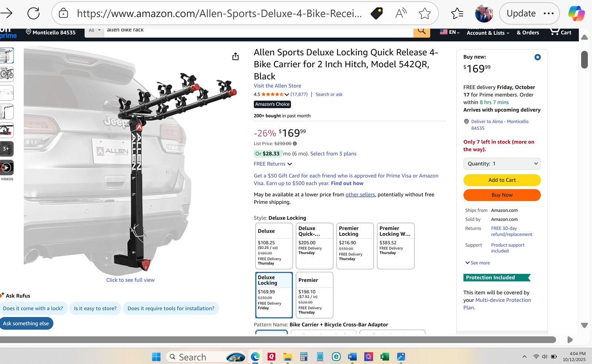592x364 pixels.
Task: Open the Account & Lists menu
Action: (488, 33)
